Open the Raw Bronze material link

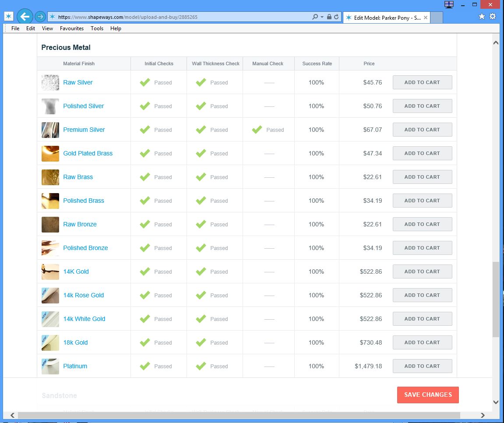(x=80, y=224)
